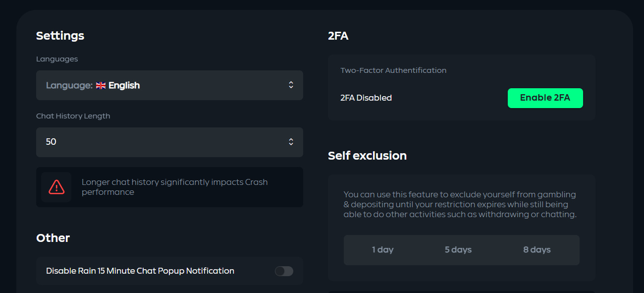644x293 pixels.
Task: Click the red warning triangle icon
Action: (x=56, y=187)
